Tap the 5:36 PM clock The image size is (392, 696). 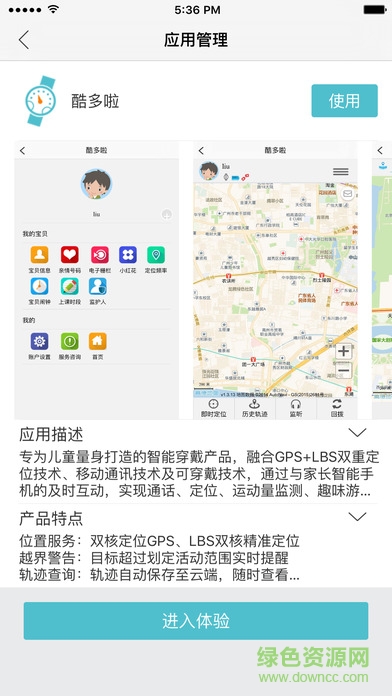pos(197,10)
